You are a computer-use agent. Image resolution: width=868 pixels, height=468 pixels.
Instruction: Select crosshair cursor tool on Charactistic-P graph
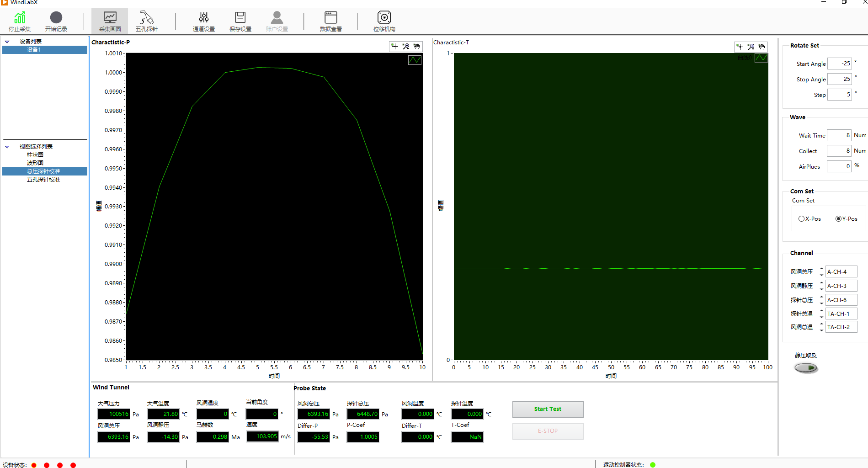(x=395, y=47)
